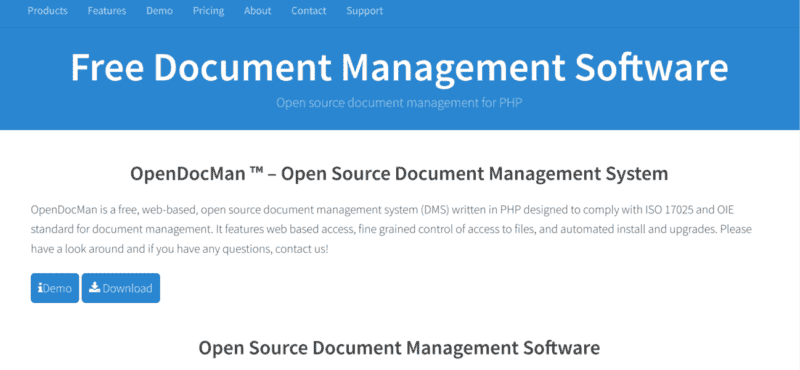The image size is (800, 370).
Task: Launch the blue Demo button
Action: coord(55,288)
